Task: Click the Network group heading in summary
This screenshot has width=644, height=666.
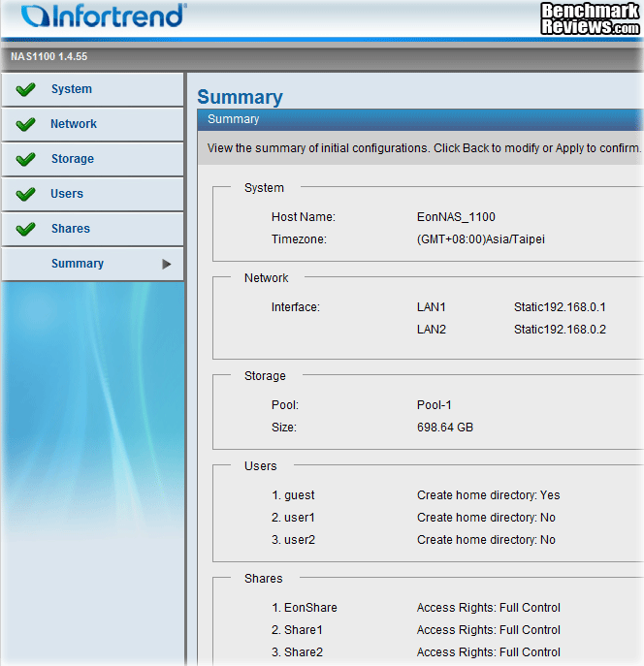Action: pos(266,278)
